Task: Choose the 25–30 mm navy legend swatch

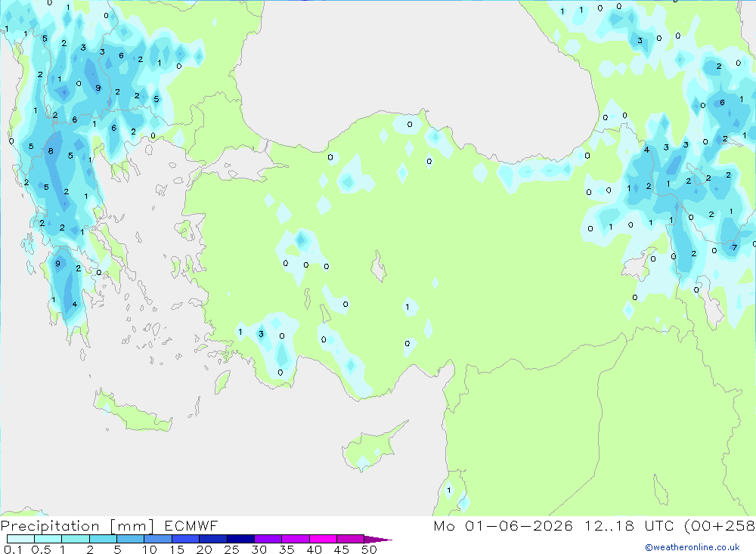Action: (240, 539)
